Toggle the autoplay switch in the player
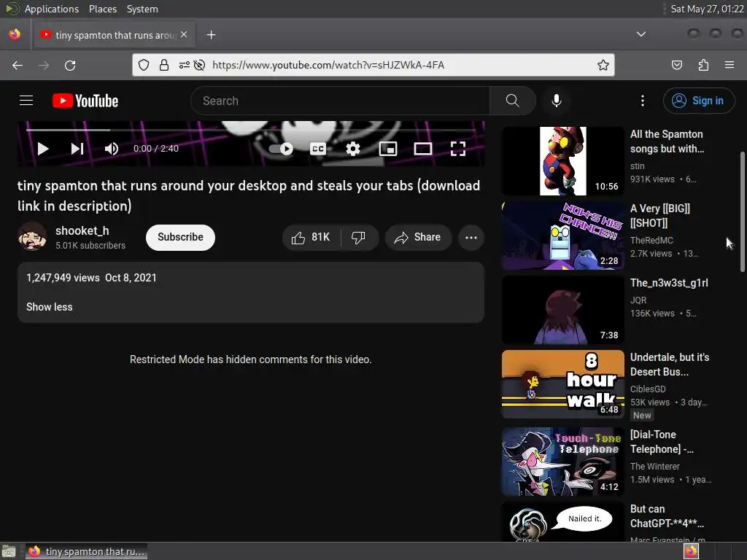Viewport: 747px width, 560px height. [281, 149]
